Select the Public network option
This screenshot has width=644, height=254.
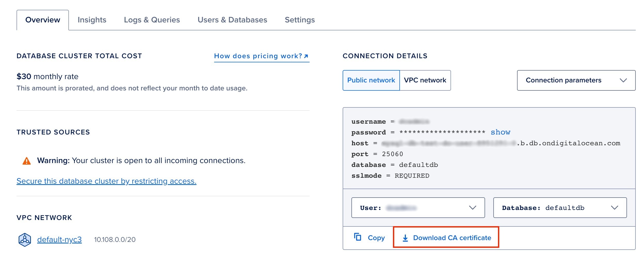coord(371,80)
